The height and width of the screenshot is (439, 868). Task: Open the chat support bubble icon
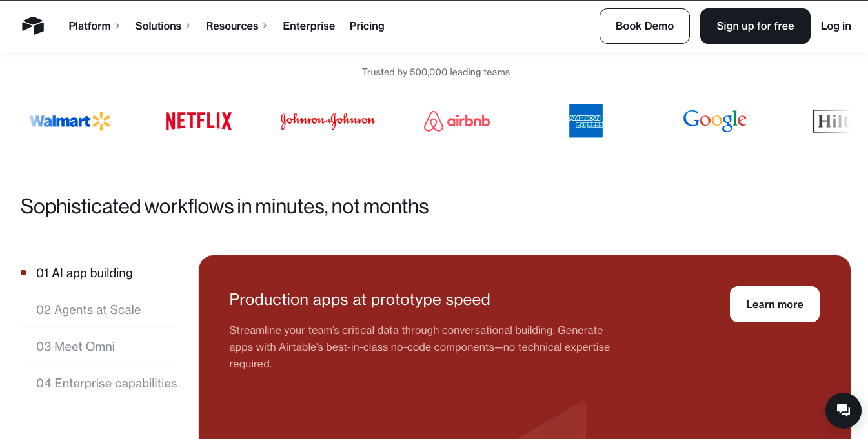843,411
